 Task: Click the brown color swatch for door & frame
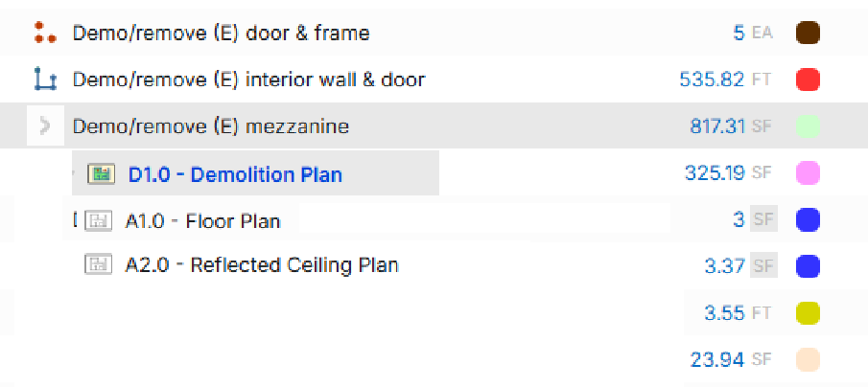808,34
